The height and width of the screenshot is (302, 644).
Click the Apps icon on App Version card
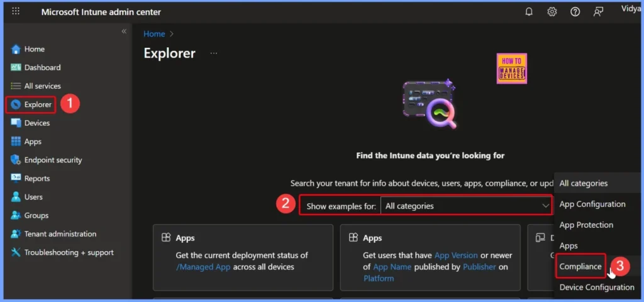click(x=353, y=238)
